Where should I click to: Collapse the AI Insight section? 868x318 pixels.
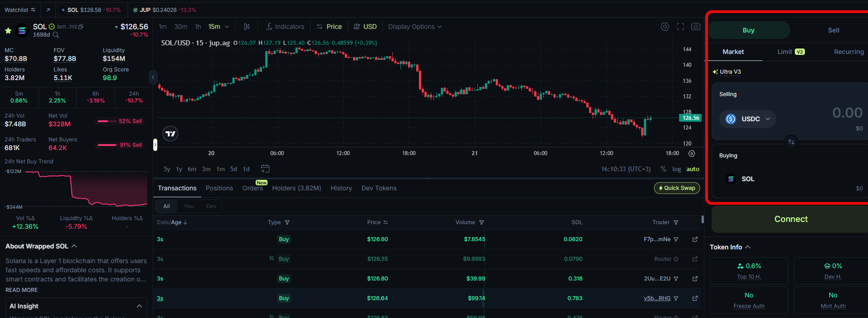(139, 306)
